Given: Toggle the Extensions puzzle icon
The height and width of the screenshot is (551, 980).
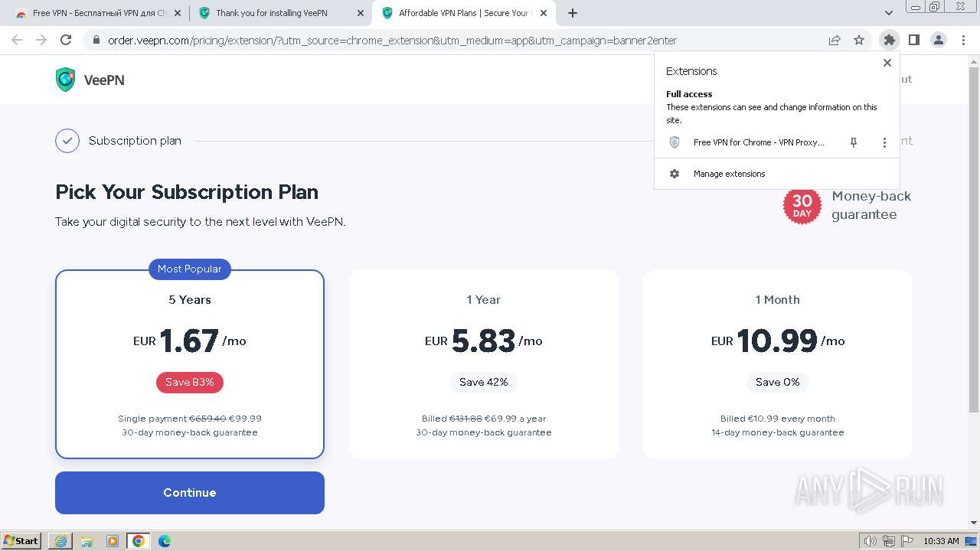Looking at the screenshot, I should (889, 40).
